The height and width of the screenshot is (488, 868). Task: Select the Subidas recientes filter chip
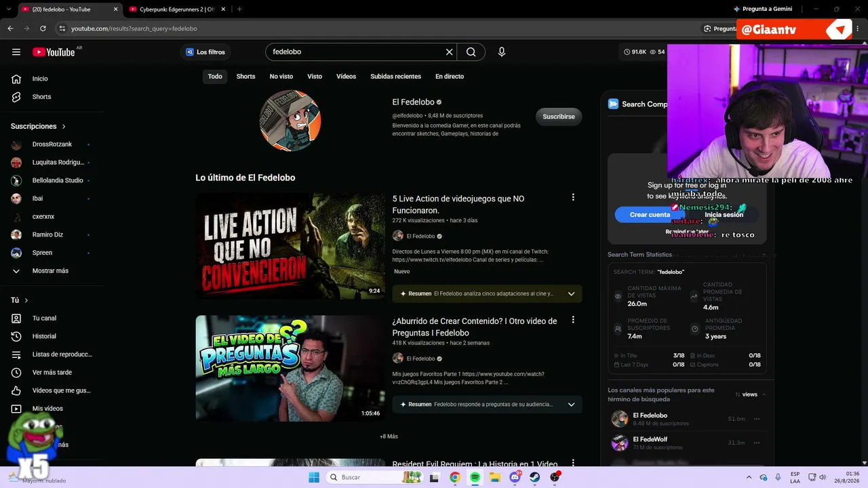pos(395,77)
